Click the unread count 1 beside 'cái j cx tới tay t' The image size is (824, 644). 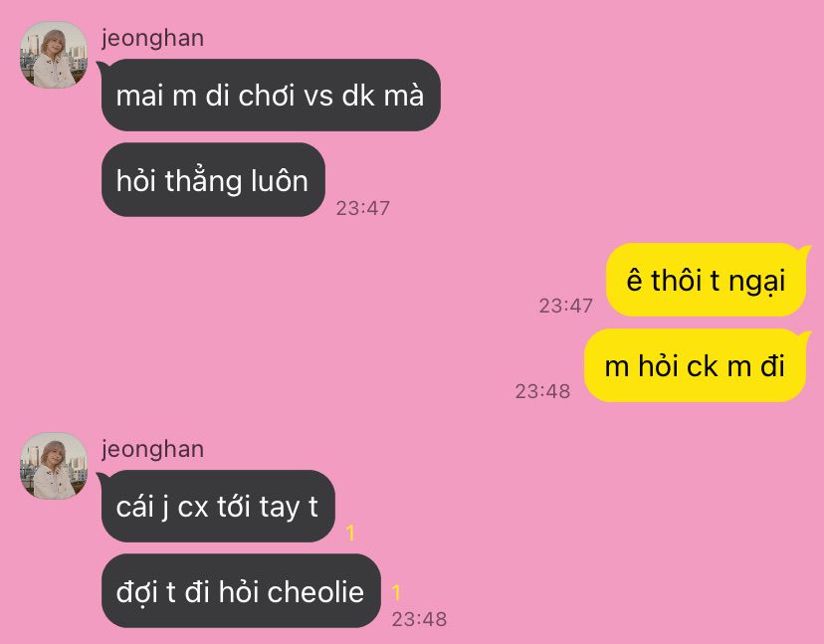click(350, 534)
